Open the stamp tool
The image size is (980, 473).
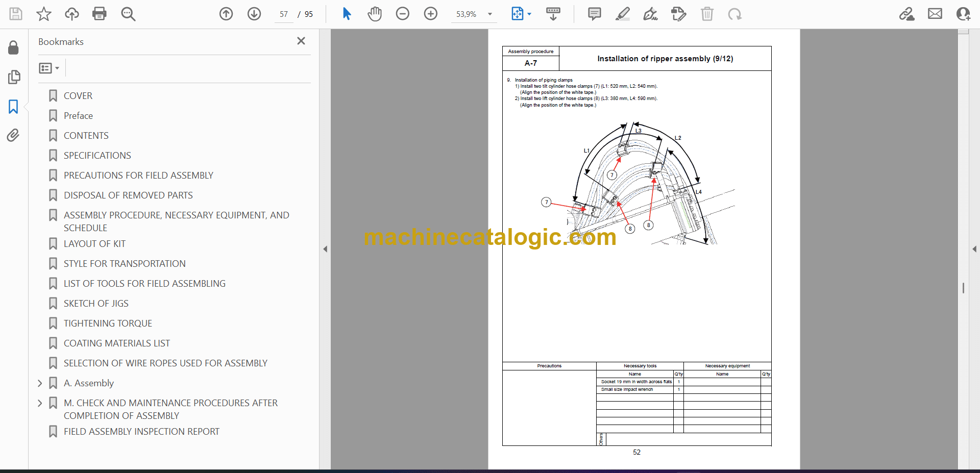[x=679, y=14]
